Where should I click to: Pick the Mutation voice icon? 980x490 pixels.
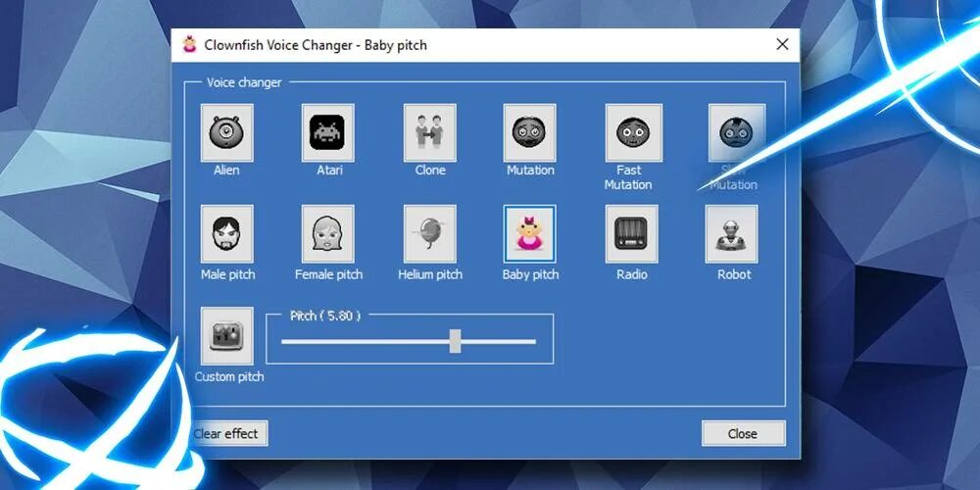tap(529, 132)
